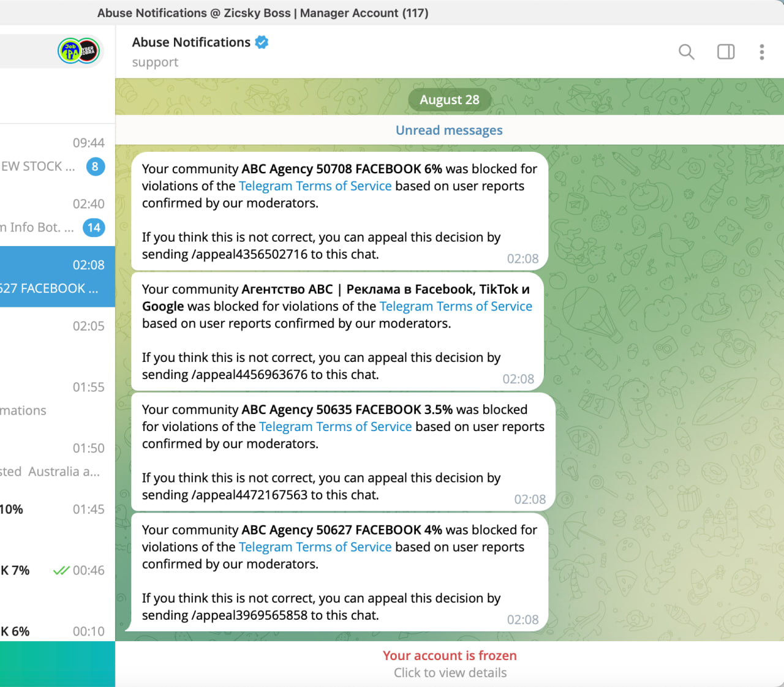Click the Abuse Notifications chat title

[191, 42]
